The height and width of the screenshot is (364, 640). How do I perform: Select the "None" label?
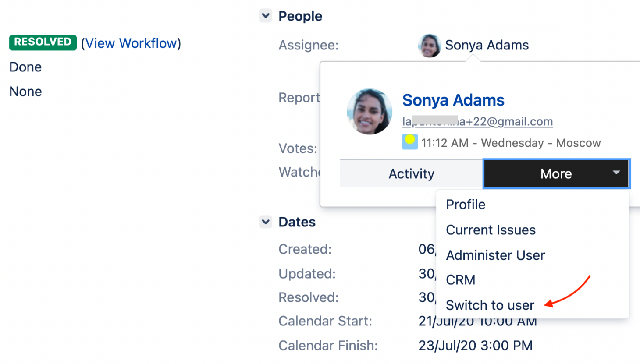(x=25, y=91)
